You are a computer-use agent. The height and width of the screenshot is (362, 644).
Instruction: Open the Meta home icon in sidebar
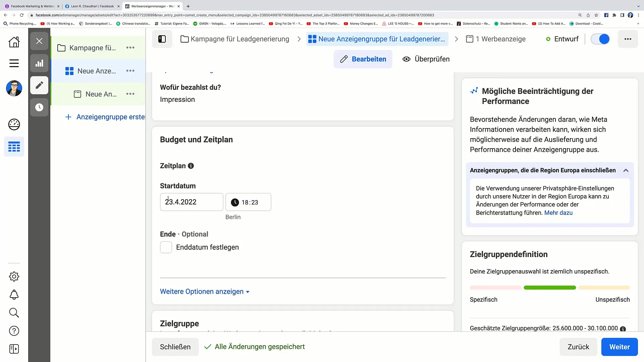14,42
